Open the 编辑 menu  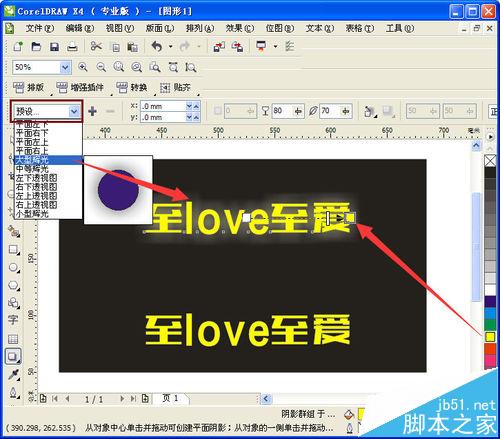pyautogui.click(x=80, y=28)
